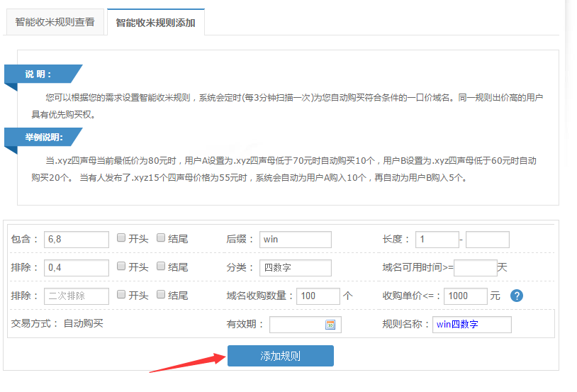Viewport: 577px width, 392px height.
Task: Click the 分类 field showing 四数字
Action: tap(295, 268)
